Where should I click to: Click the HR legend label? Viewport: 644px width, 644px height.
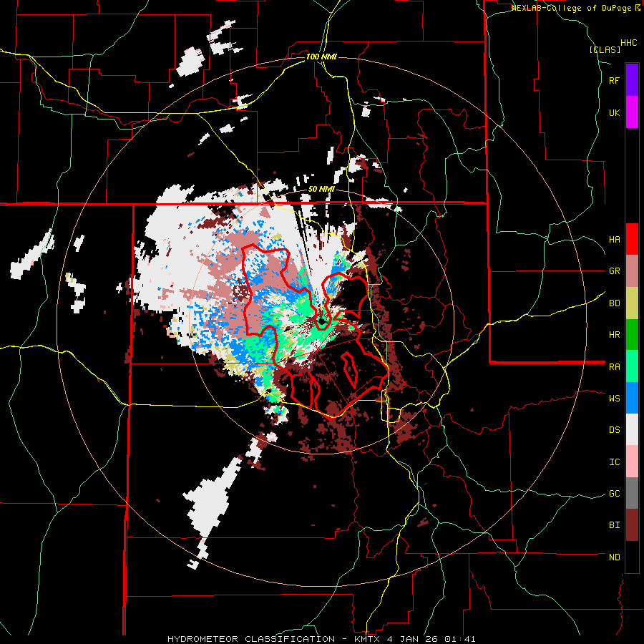[x=614, y=335]
